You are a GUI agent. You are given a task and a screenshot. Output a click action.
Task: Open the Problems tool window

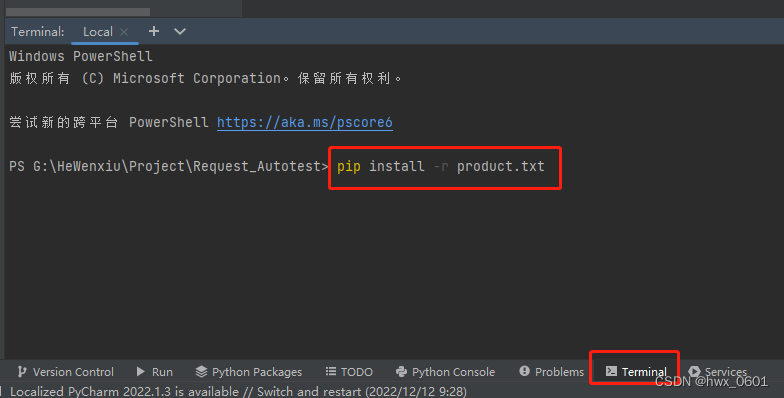click(x=552, y=372)
